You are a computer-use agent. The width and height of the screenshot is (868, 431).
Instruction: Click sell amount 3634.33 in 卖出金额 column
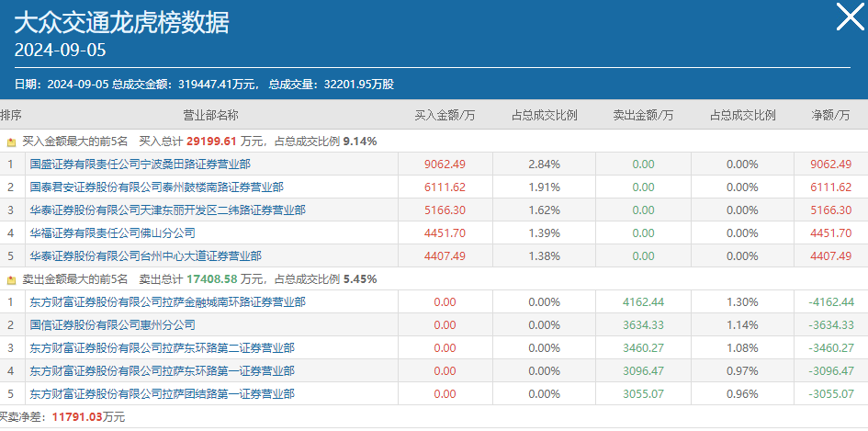643,325
